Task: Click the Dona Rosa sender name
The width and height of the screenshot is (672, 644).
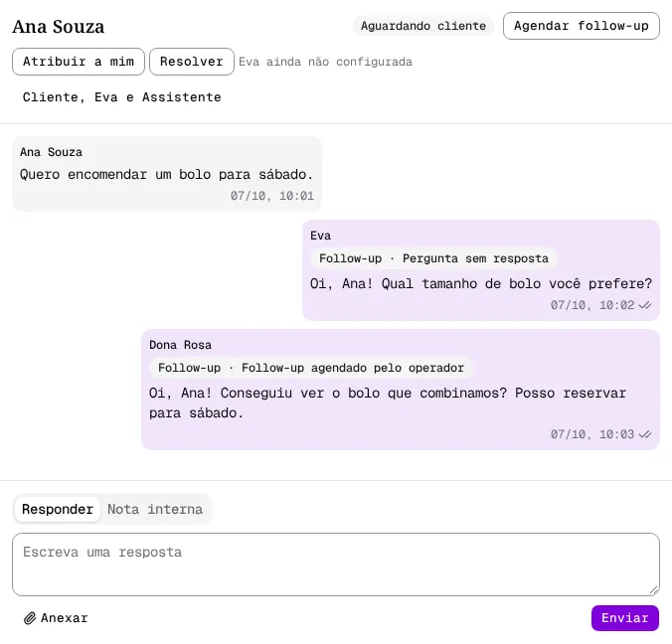Action: pyautogui.click(x=181, y=345)
